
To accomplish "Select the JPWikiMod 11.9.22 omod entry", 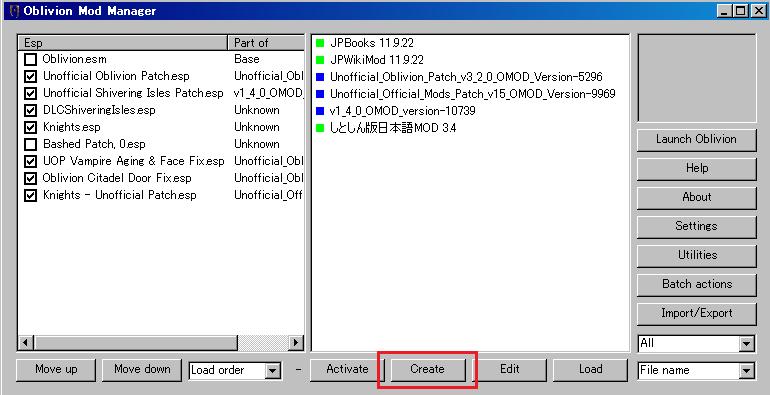I will click(x=377, y=60).
